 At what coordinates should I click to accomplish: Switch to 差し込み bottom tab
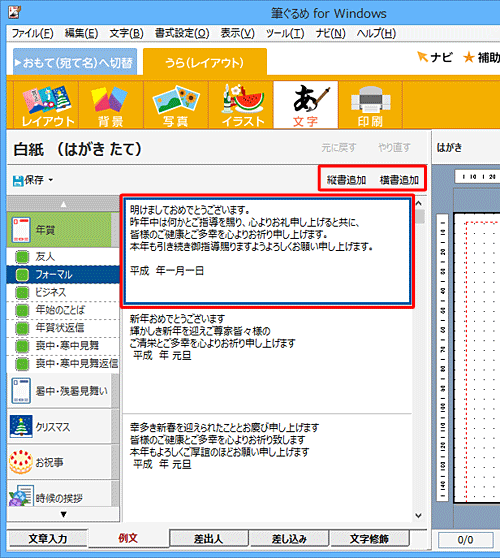289,538
